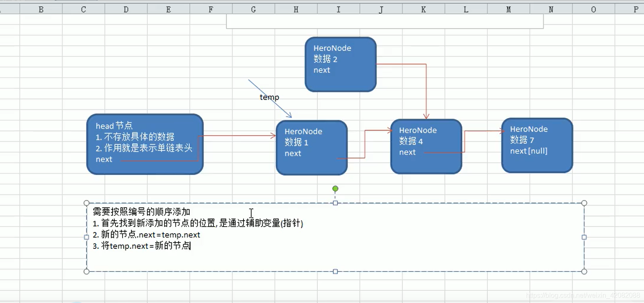Click bottom-middle handle of selected text box
This screenshot has height=303, width=644.
[335, 271]
